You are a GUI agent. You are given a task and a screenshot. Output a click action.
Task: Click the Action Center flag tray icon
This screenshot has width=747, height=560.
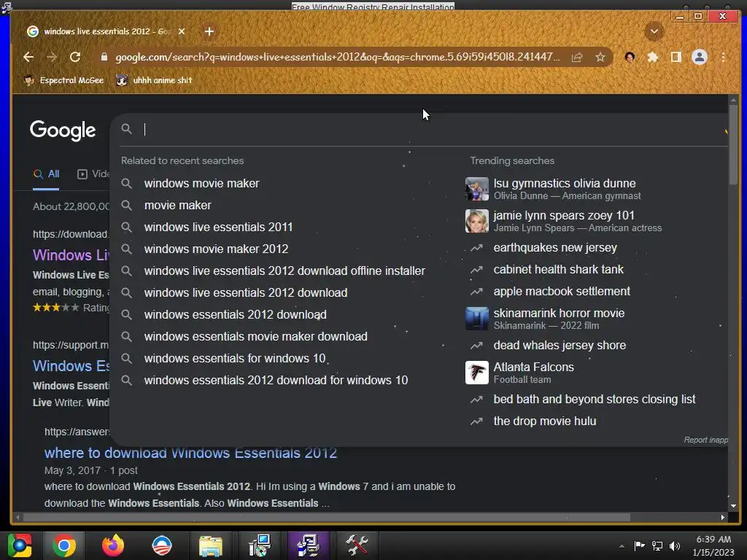click(x=639, y=545)
